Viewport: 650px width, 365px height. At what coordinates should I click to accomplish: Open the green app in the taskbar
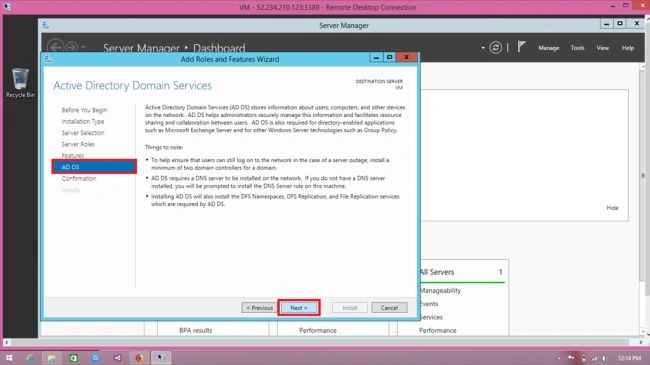click(73, 358)
